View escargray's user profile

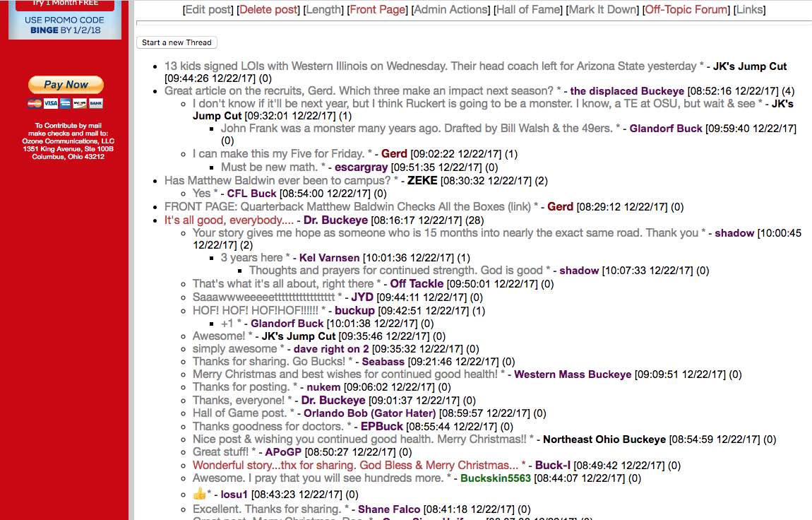[x=361, y=167]
